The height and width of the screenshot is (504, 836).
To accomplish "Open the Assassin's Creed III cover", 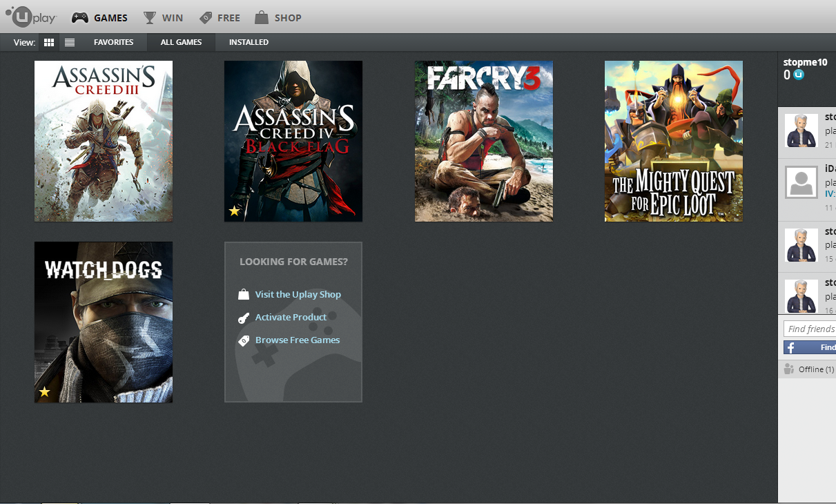I will pos(104,141).
